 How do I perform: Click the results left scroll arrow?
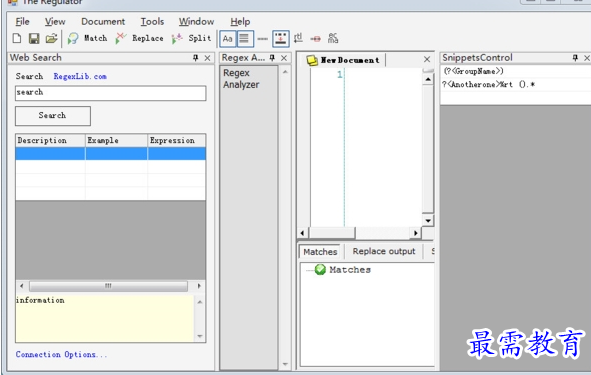click(x=21, y=286)
